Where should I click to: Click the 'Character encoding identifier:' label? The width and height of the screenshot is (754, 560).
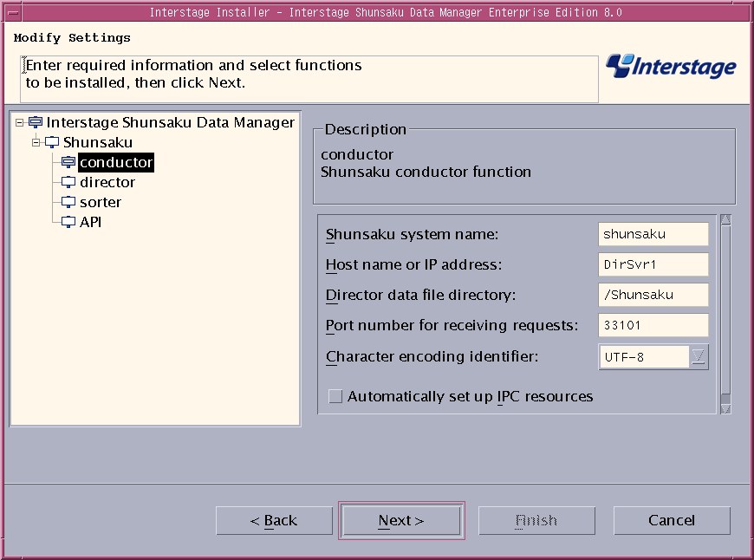click(432, 356)
